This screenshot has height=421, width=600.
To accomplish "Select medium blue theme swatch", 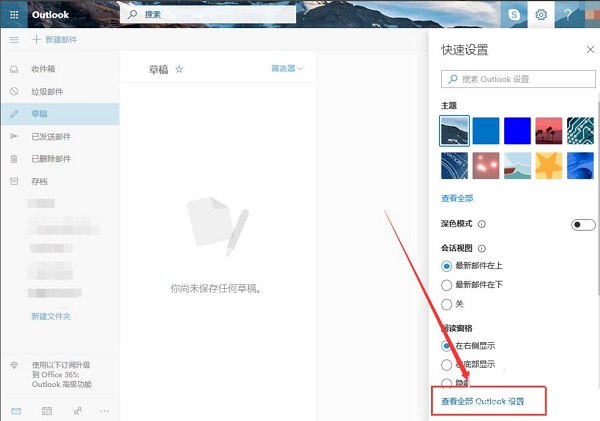I will 486,131.
